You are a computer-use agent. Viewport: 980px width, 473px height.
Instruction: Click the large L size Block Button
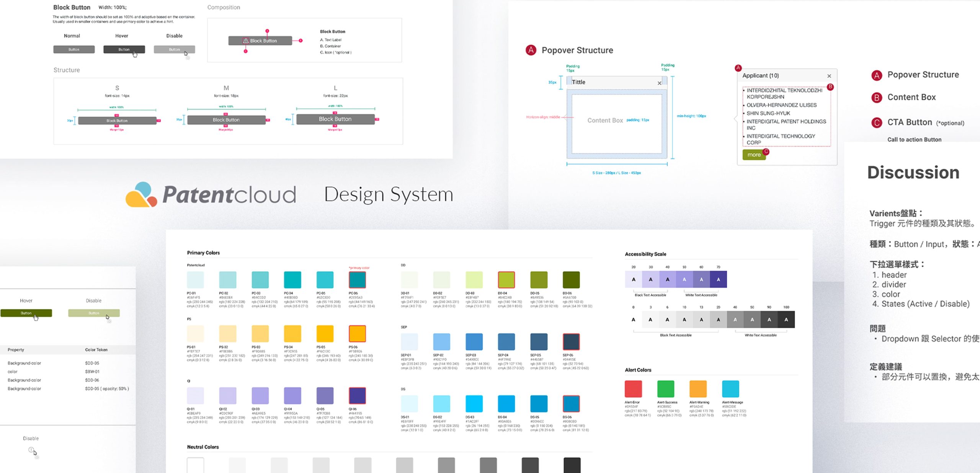pyautogui.click(x=335, y=119)
